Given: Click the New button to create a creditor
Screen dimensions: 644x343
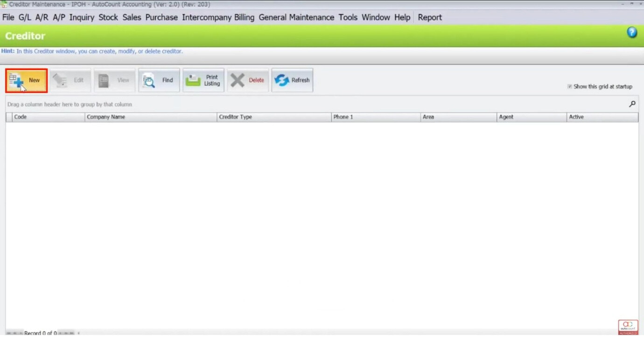Looking at the screenshot, I should coord(26,80).
